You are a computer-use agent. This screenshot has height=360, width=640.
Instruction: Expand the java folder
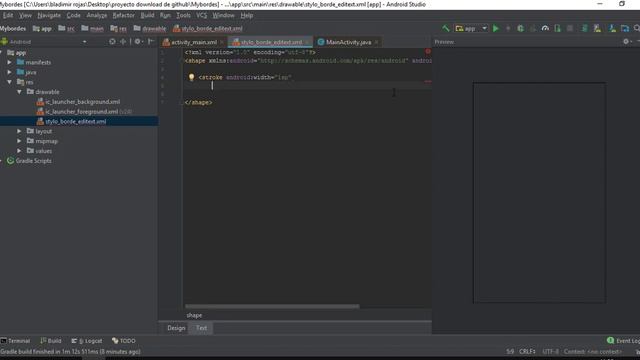coord(9,72)
